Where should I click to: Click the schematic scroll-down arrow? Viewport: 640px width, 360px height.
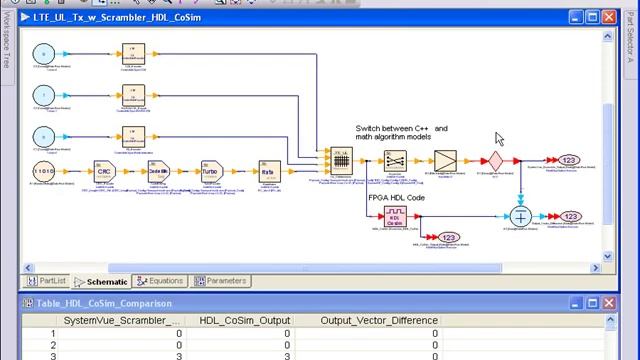pos(607,256)
